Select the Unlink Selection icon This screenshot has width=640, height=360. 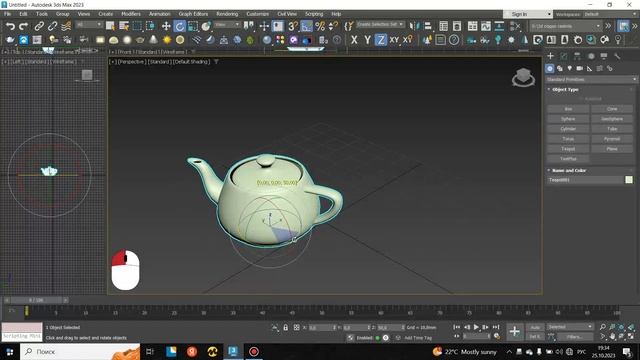pos(52,26)
